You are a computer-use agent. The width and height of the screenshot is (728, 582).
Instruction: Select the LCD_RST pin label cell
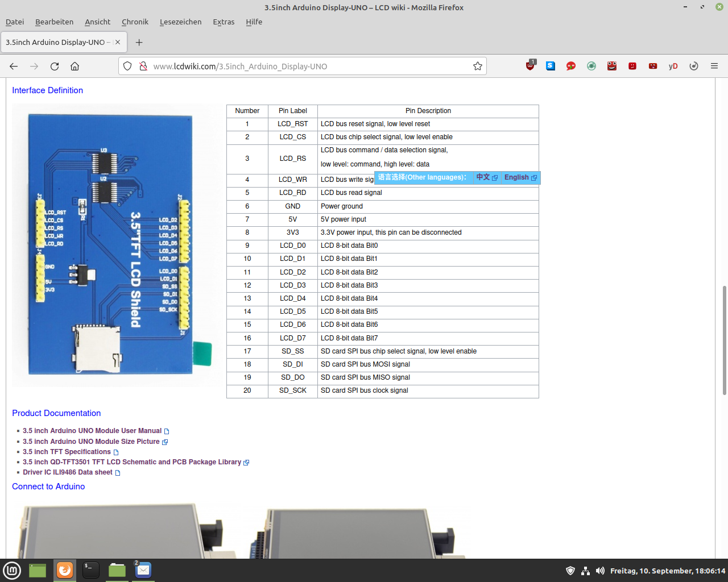pyautogui.click(x=293, y=124)
